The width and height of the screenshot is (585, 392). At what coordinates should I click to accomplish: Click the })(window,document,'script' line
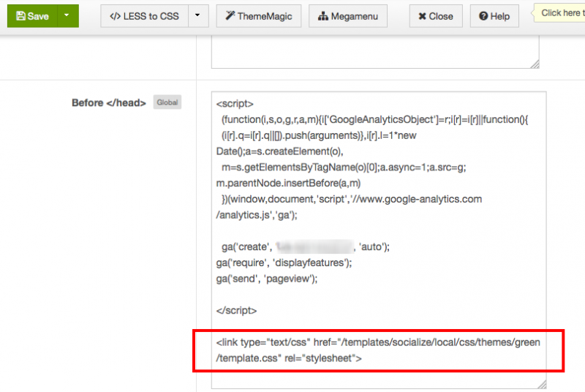(352, 199)
